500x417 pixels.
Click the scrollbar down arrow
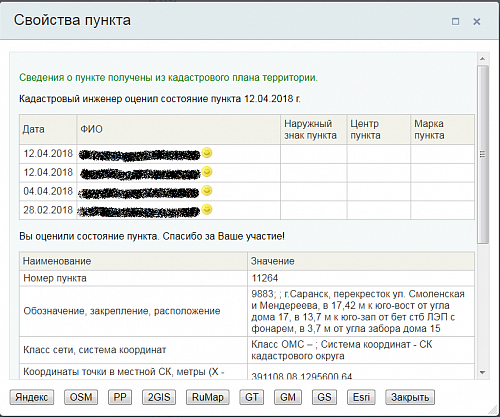483,372
